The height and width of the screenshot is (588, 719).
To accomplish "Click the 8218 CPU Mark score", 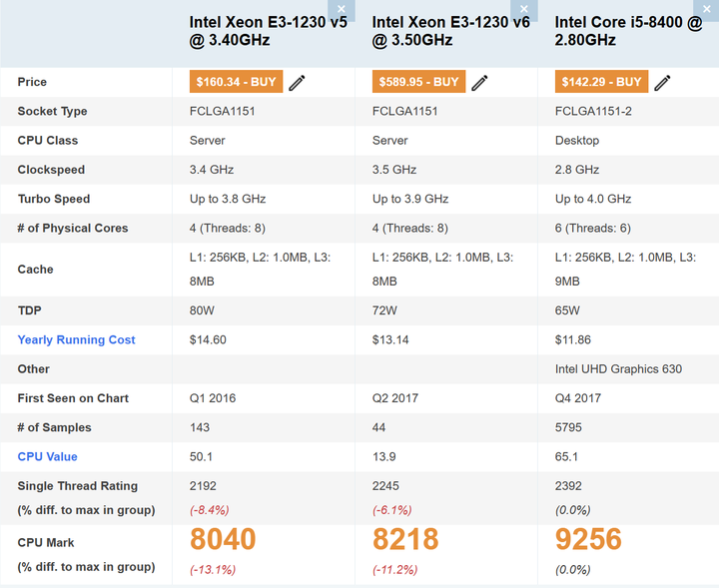I will 405,540.
